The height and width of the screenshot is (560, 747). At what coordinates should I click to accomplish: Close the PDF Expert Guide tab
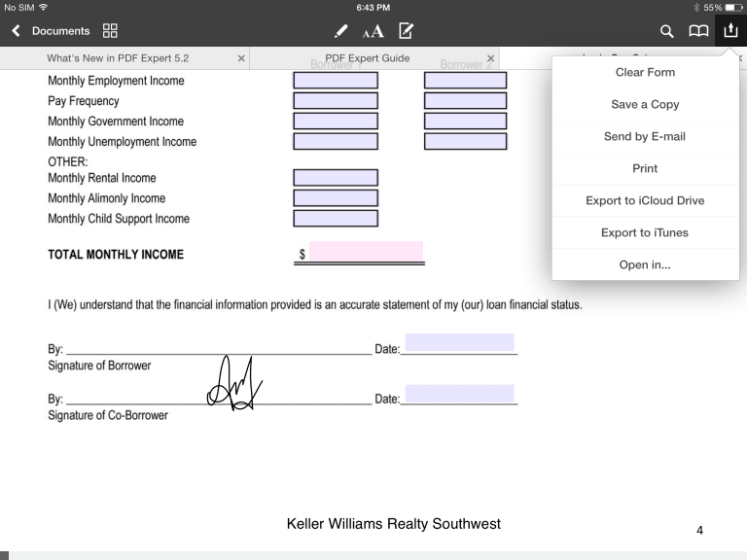click(490, 58)
